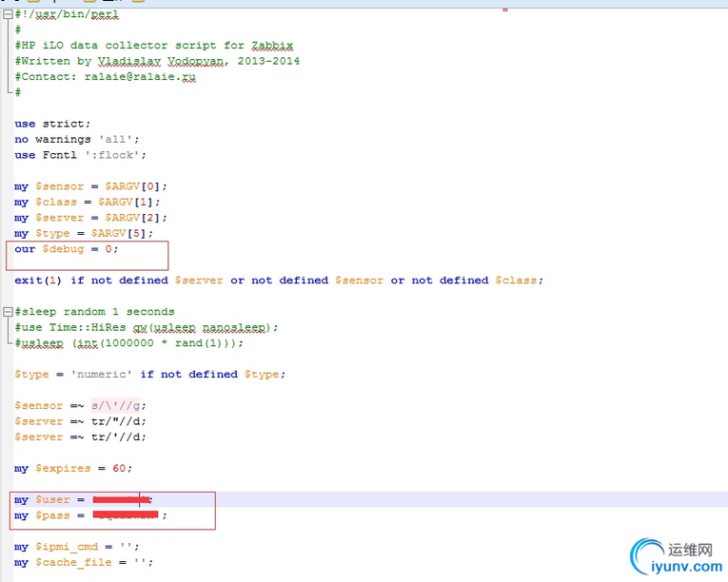Click the 'our $debug = 0;' line
Image resolution: width=728 pixels, height=582 pixels.
tap(67, 249)
